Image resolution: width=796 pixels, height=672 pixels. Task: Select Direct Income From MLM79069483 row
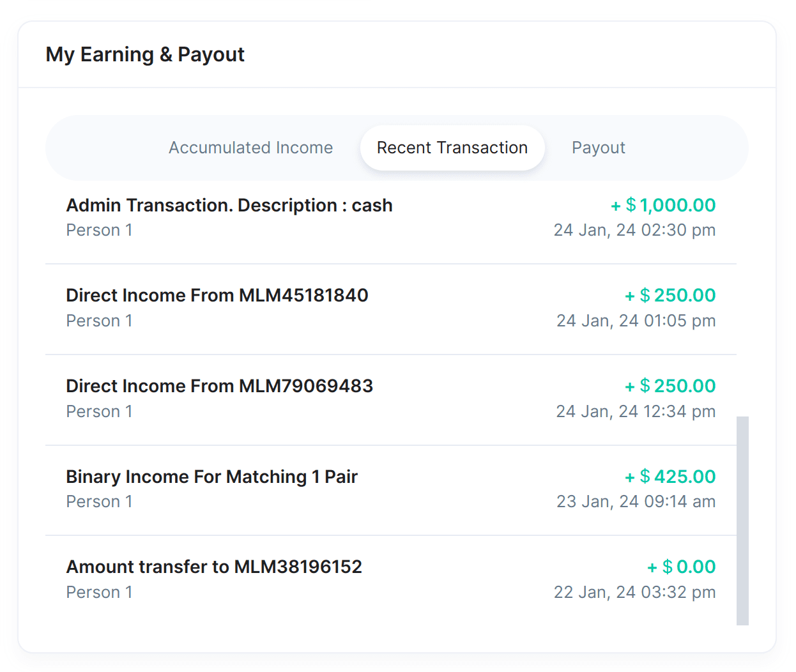click(x=219, y=386)
